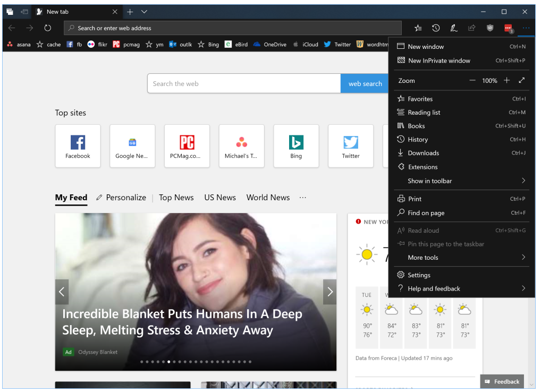
Task: Select Settings in the menu
Action: click(x=419, y=275)
